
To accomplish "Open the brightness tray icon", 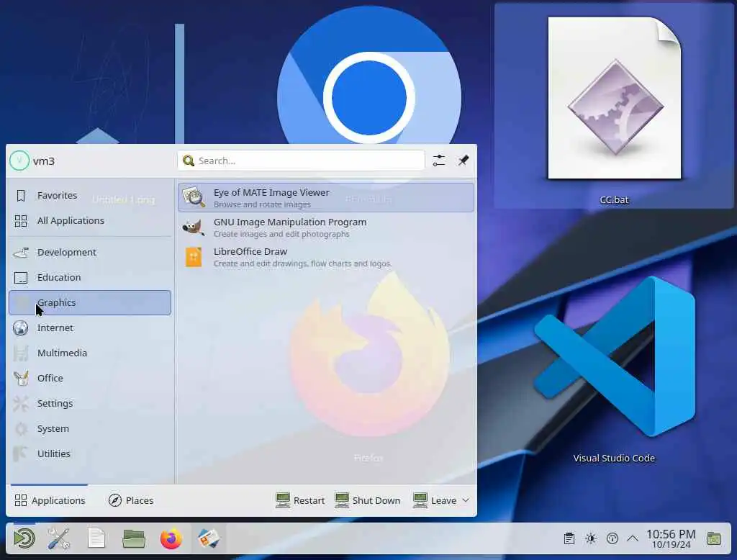I will tap(591, 538).
